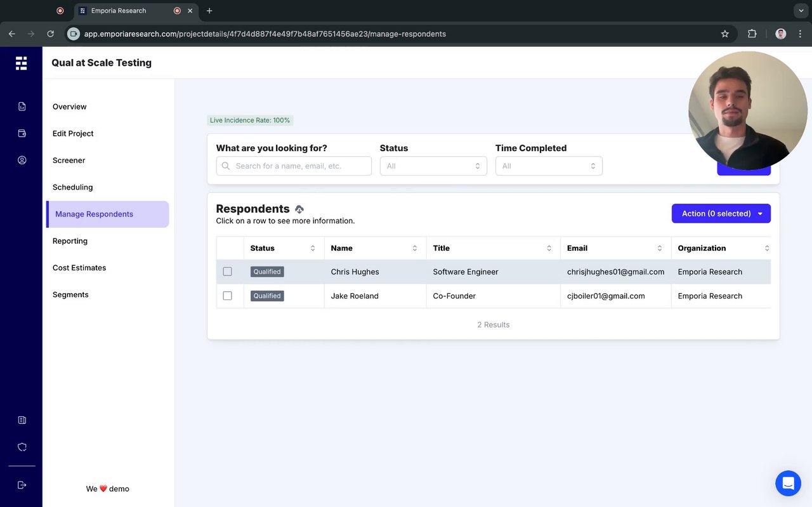Open the projects document icon in the sidebar
Image resolution: width=812 pixels, height=507 pixels.
22,107
